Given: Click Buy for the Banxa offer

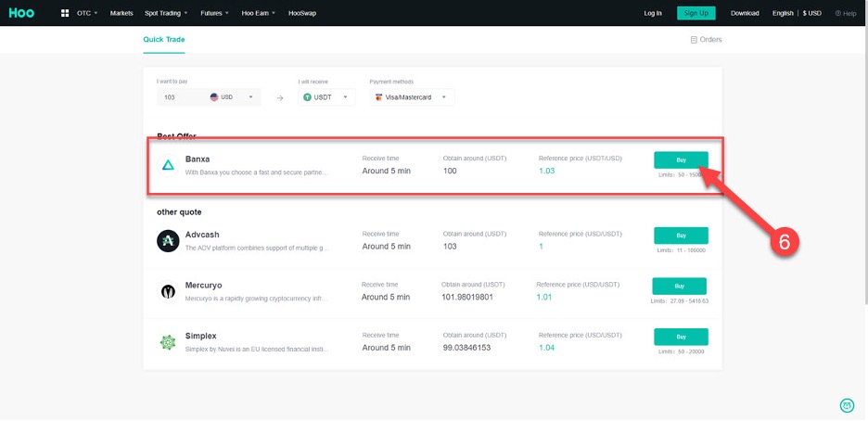Looking at the screenshot, I should [681, 159].
